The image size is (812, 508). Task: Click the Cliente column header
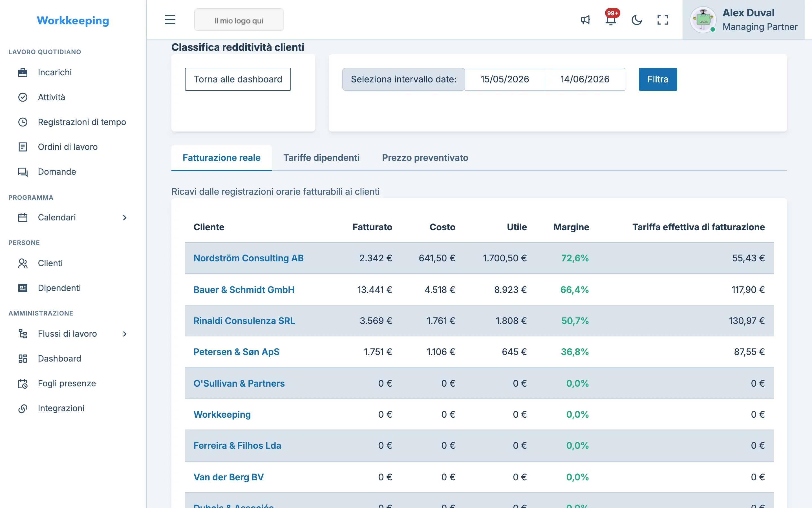click(x=209, y=227)
